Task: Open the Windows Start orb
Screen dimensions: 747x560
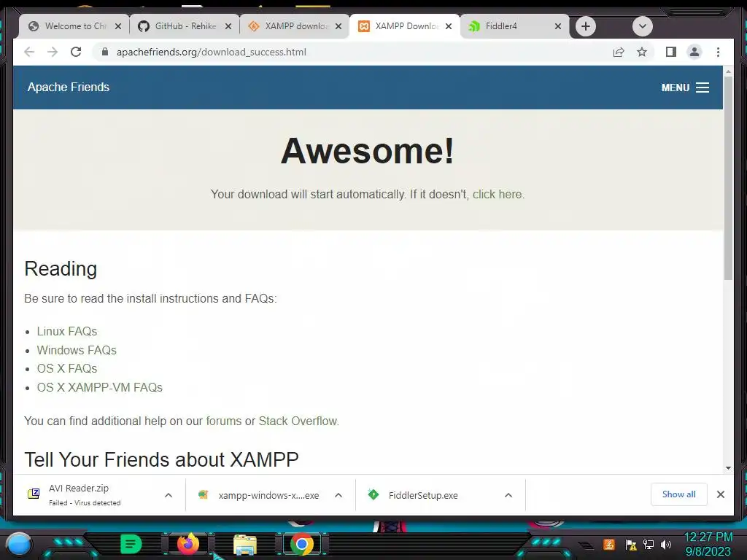Action: point(19,544)
